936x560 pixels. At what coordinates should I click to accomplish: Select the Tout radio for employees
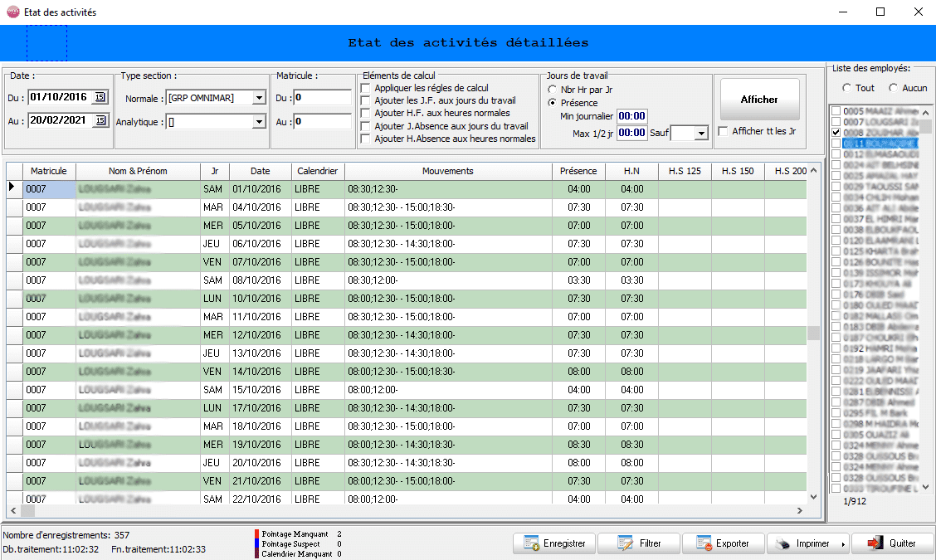(x=846, y=88)
